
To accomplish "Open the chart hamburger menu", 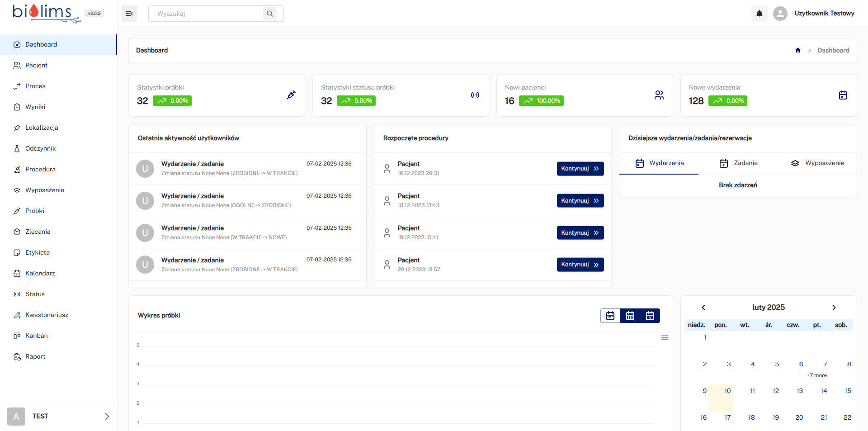I will 665,338.
